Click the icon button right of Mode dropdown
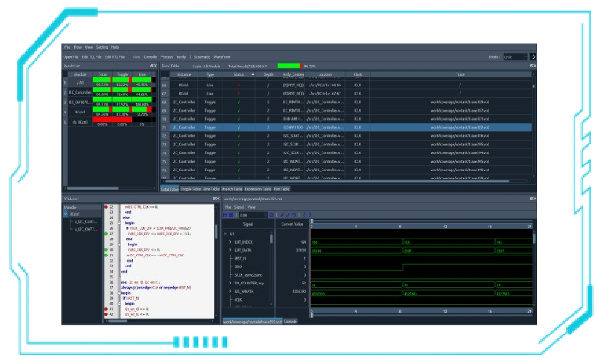599x364 pixels. (533, 57)
